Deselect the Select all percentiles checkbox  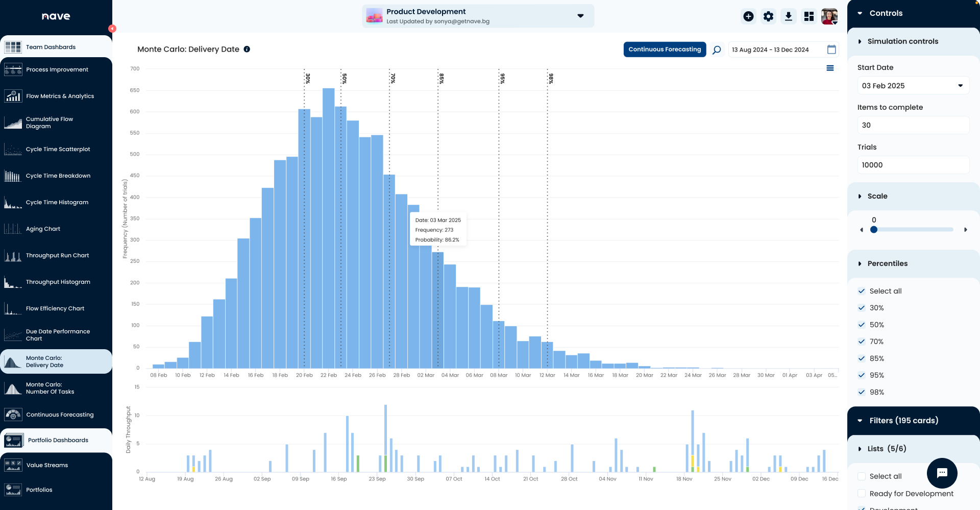point(861,291)
